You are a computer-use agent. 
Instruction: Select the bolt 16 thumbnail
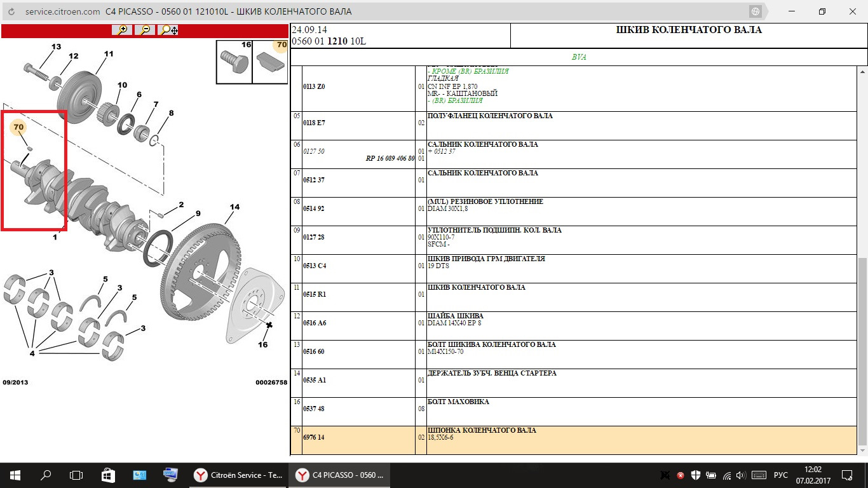(234, 62)
